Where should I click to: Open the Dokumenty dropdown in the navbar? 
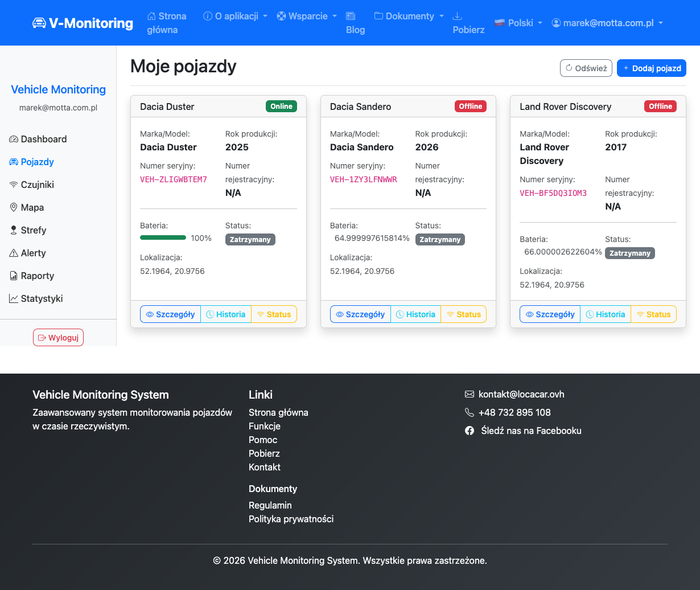coord(409,16)
